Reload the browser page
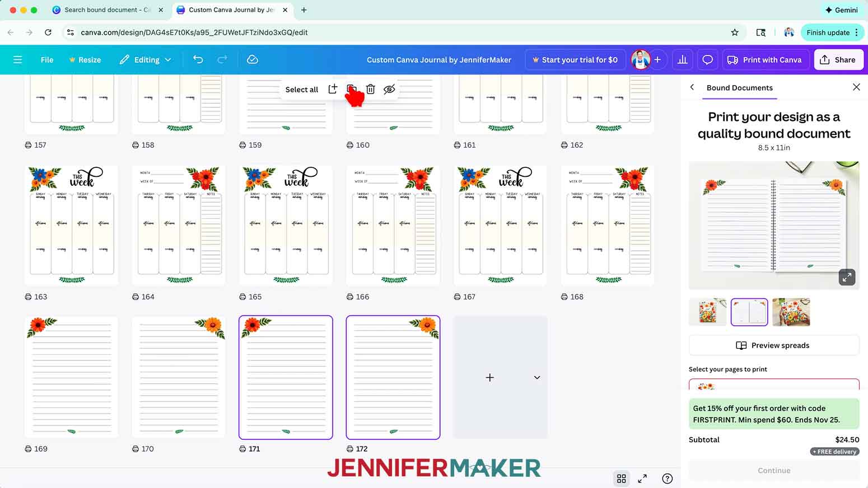 tap(48, 32)
